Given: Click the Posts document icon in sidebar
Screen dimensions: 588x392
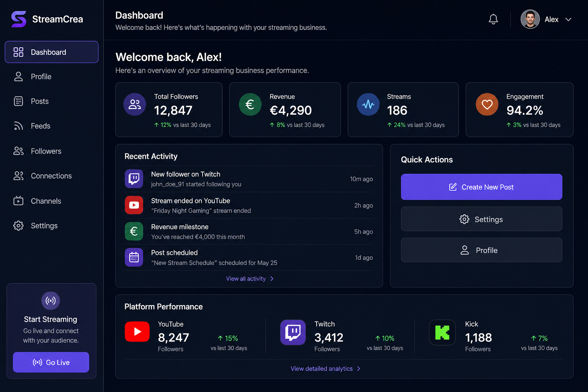Looking at the screenshot, I should (18, 101).
